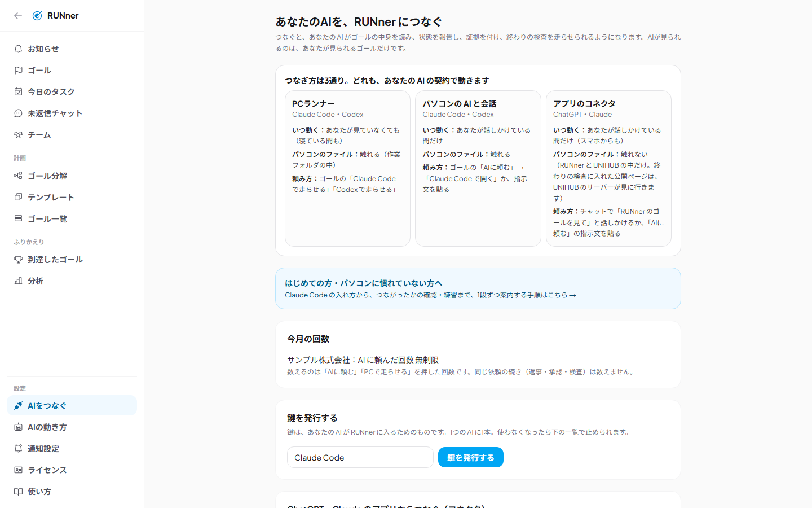This screenshot has width=812, height=508.
Task: Select ライセンス in the settings section
Action: click(72, 470)
